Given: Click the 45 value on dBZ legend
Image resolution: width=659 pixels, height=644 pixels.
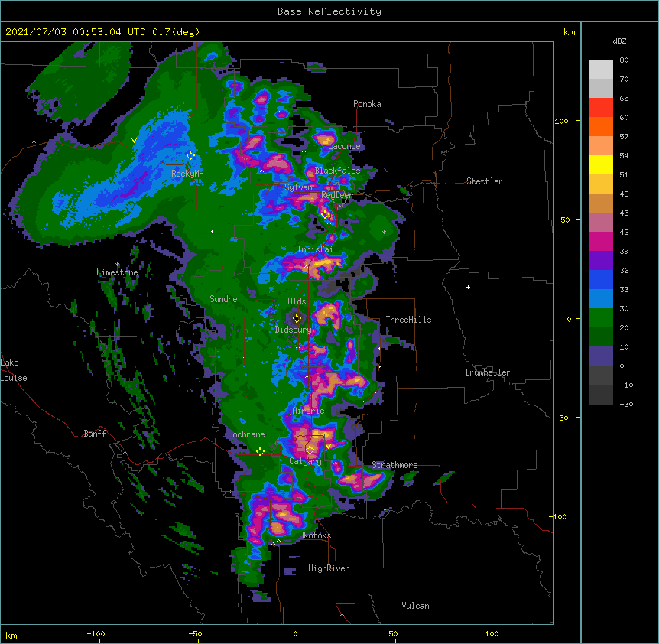Looking at the screenshot, I should [x=624, y=213].
